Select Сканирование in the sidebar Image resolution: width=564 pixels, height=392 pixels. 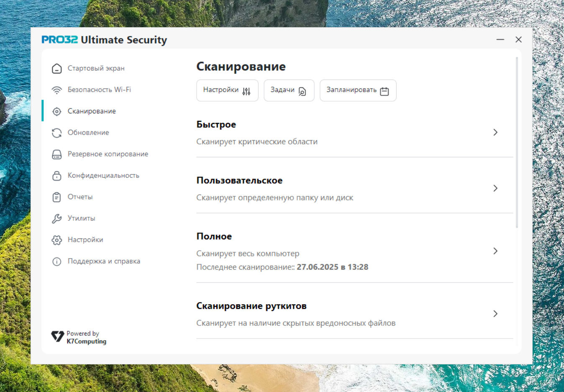click(x=92, y=111)
